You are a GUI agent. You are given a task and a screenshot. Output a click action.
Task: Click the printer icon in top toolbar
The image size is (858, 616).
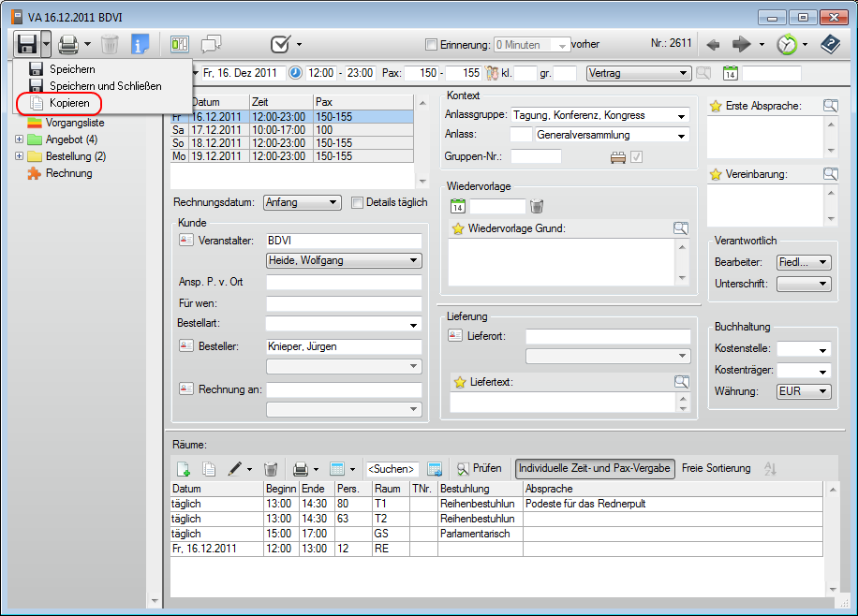coord(67,44)
